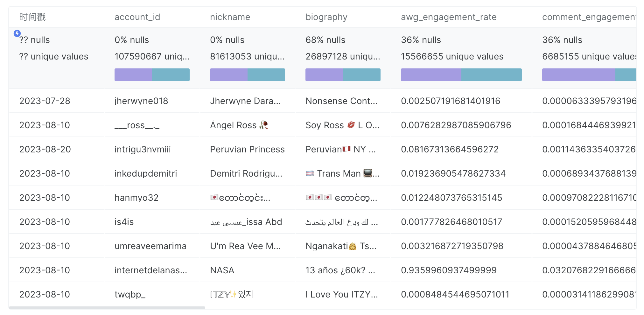Screen dimensions: 644x315
Task: Click '36% nulls' under awg_engagement_rate
Action: click(x=421, y=40)
